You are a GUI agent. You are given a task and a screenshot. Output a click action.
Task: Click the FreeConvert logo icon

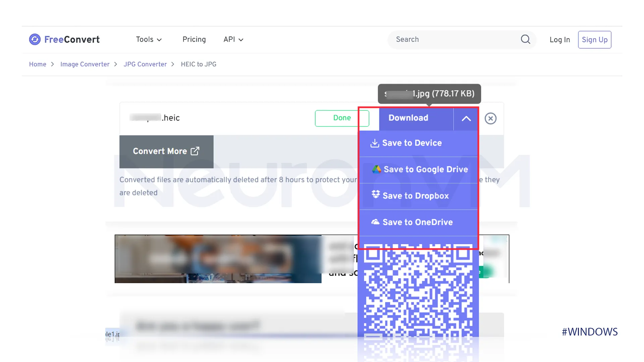(x=35, y=39)
